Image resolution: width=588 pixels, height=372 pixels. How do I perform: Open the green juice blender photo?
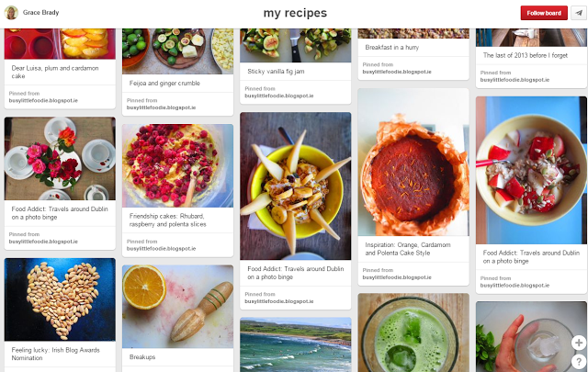coord(413,333)
